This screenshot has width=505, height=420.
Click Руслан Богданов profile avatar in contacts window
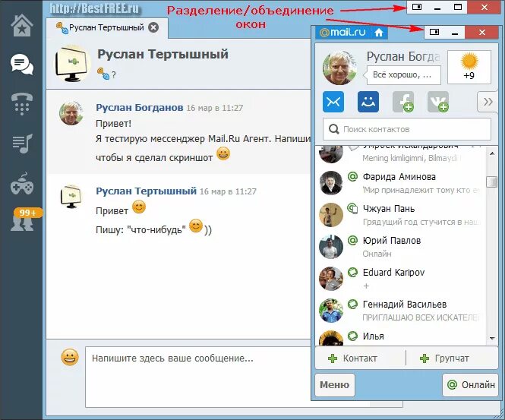pos(339,68)
